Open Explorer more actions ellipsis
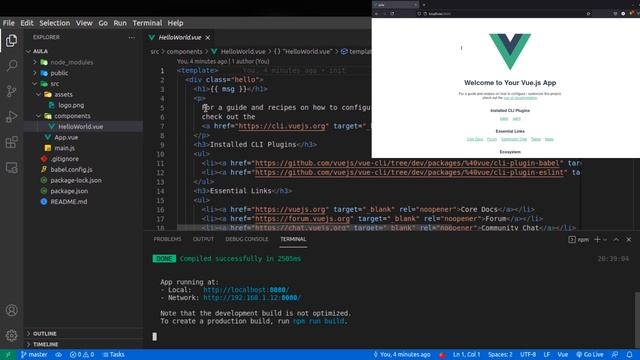This screenshot has width=640, height=360. (131, 38)
